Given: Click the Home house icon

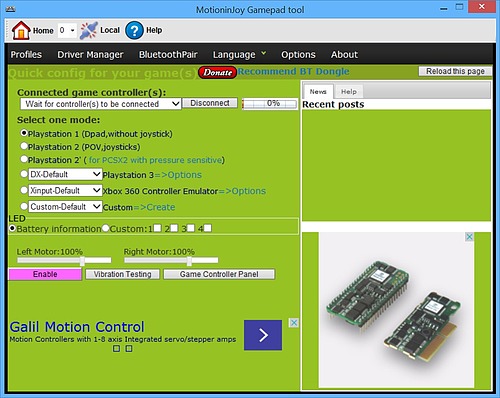Looking at the screenshot, I should tap(21, 30).
